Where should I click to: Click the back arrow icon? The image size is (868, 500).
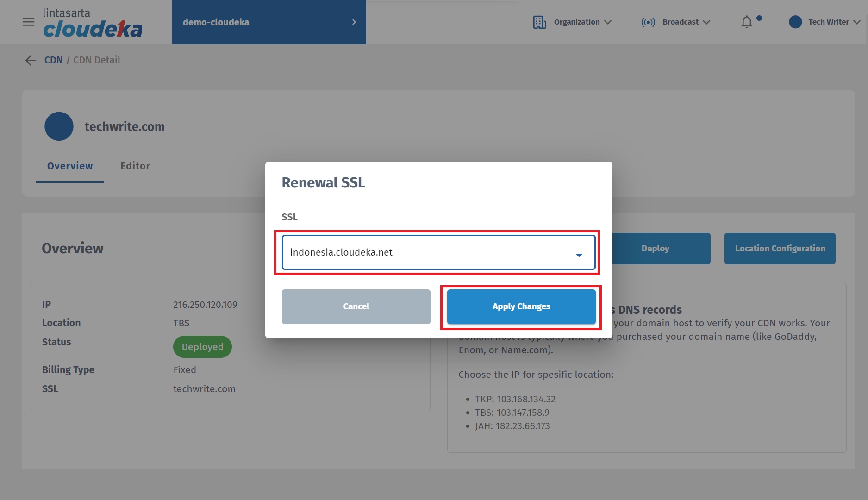[31, 60]
